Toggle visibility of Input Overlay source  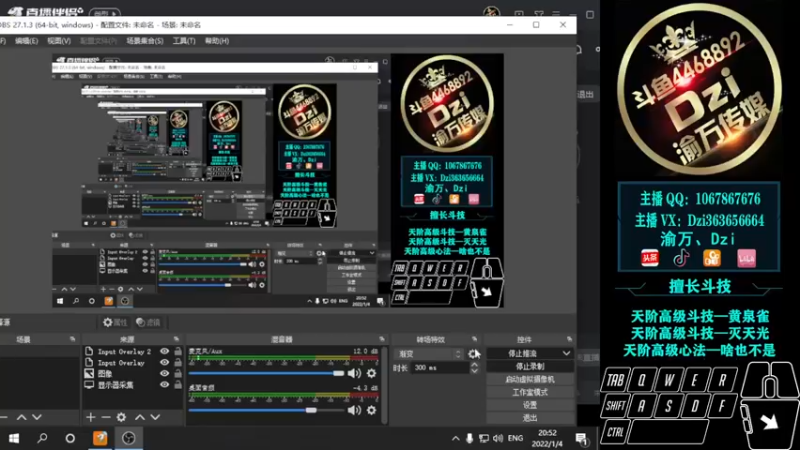[164, 362]
